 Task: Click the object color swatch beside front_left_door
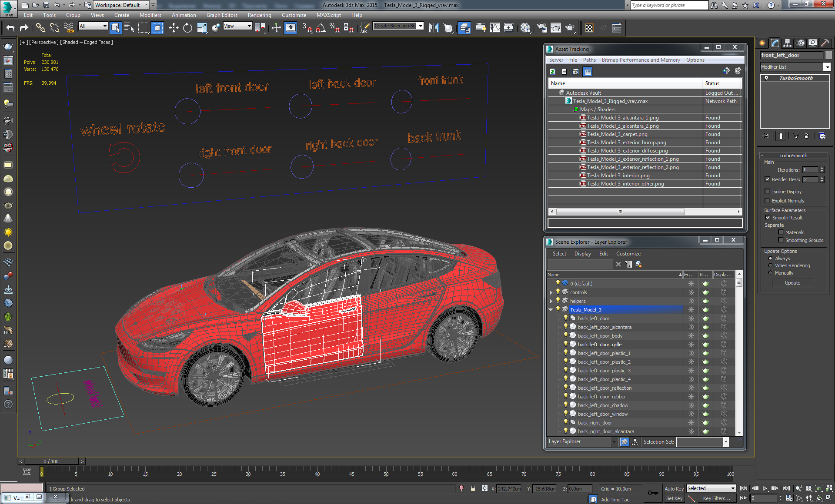[x=828, y=55]
